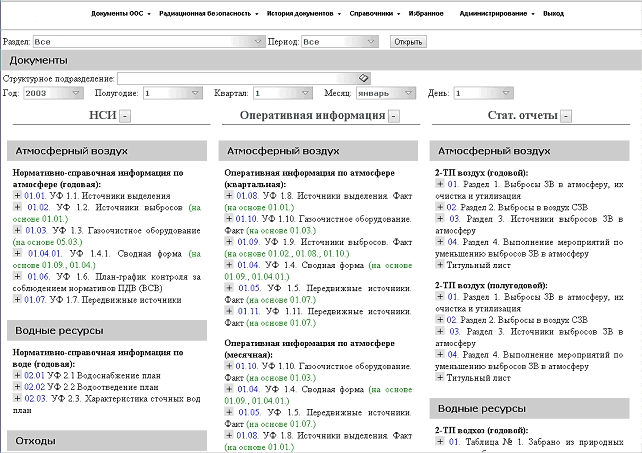Expand plus for полугодовой 02. Раздел 2
Viewport: 642px width, 453px height.
coord(440,319)
